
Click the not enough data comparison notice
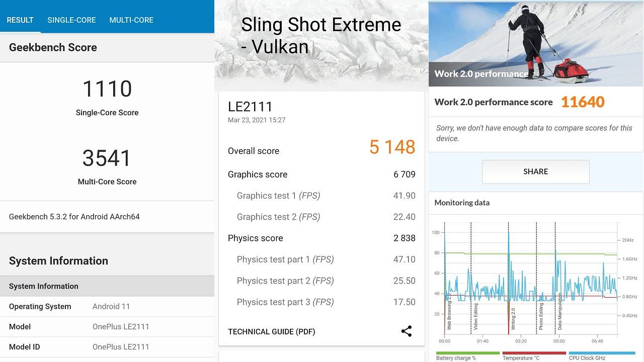pyautogui.click(x=534, y=133)
